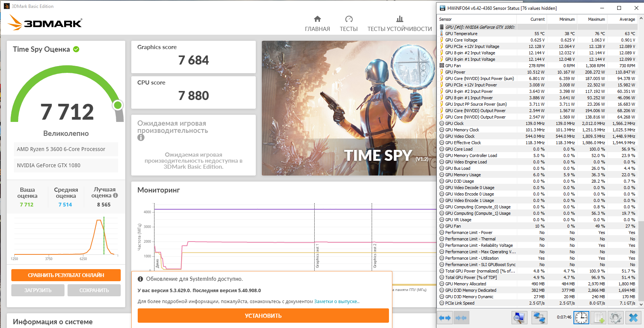Open HWiNFO sensor settings gear
The width and height of the screenshot is (644, 328).
coord(616,318)
